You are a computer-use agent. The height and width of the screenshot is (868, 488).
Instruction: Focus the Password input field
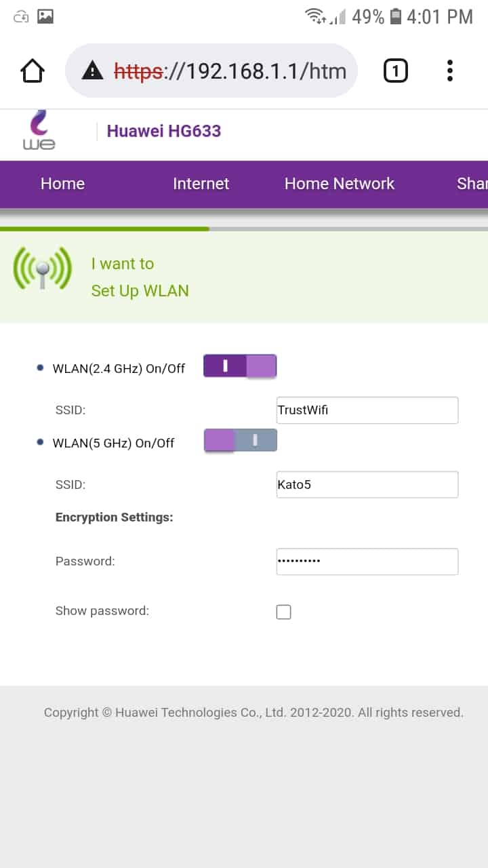pos(367,561)
